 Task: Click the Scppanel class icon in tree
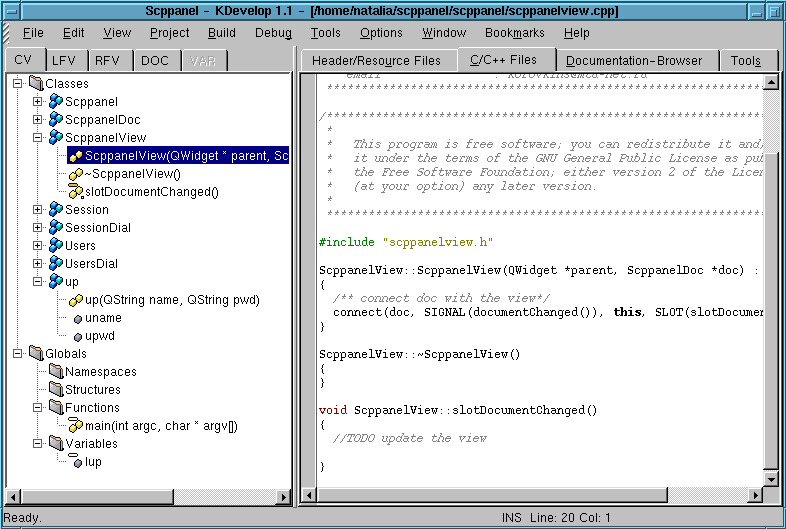55,102
